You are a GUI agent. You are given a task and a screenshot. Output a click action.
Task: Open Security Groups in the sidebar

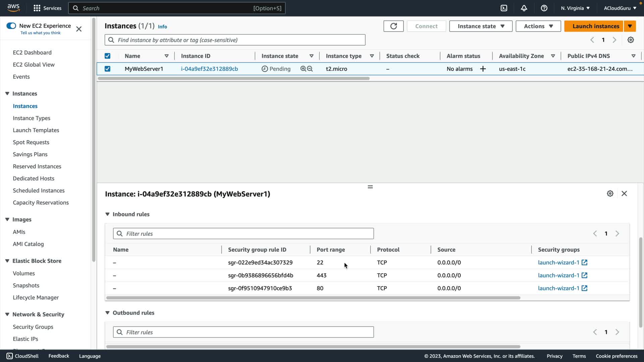(x=33, y=327)
